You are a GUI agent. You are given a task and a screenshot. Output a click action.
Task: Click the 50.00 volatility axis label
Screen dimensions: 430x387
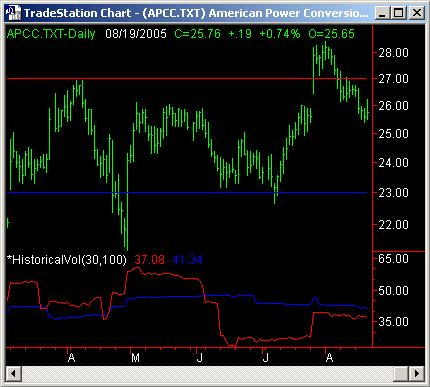pyautogui.click(x=393, y=291)
